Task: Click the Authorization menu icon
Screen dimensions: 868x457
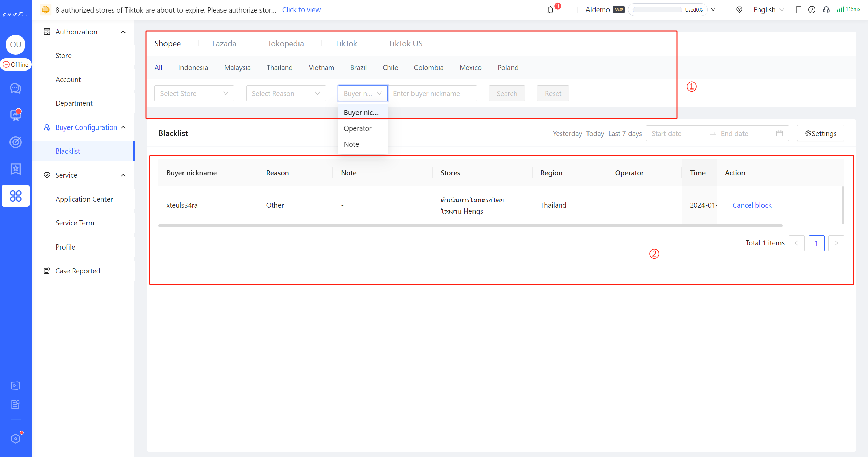Action: click(x=47, y=32)
